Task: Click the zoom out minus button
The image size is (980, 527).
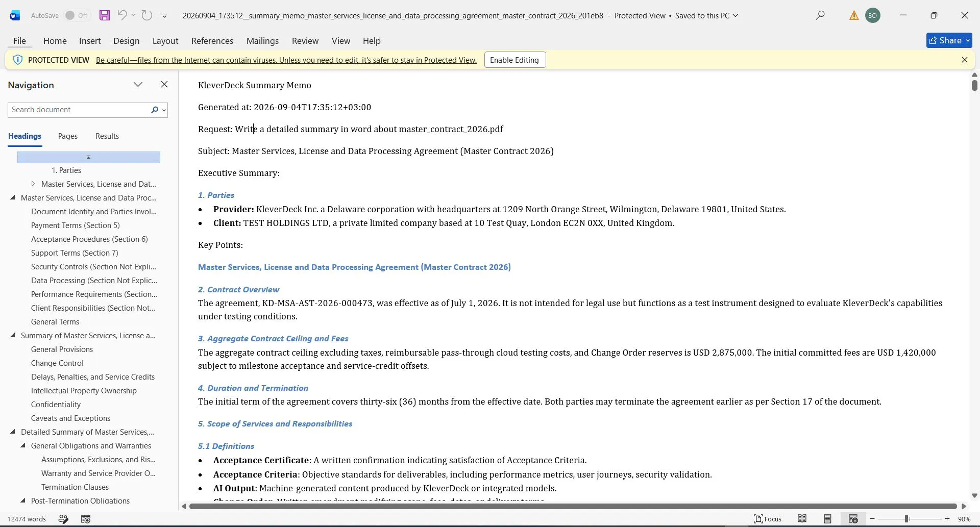Action: pyautogui.click(x=872, y=519)
